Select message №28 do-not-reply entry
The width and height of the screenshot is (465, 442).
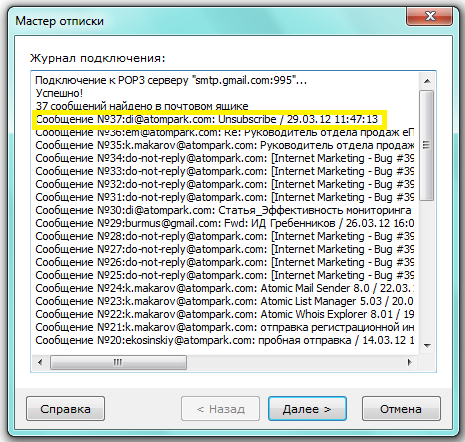225,236
